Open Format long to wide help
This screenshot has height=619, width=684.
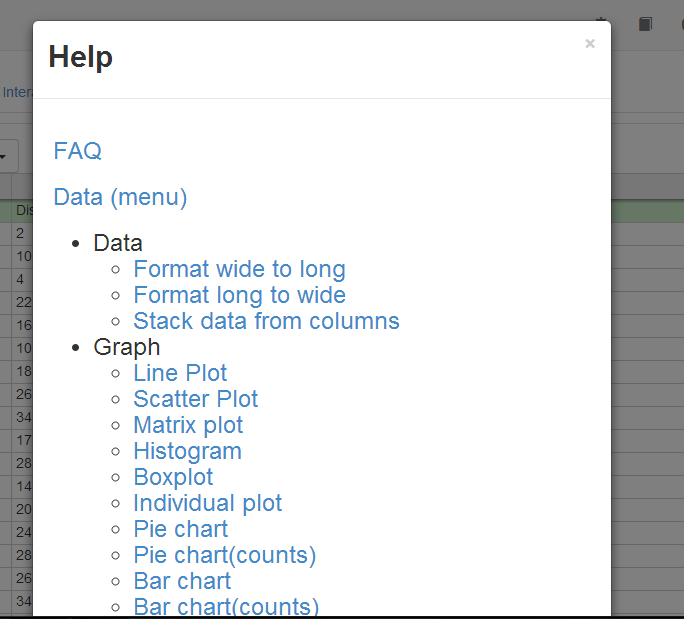(x=239, y=295)
